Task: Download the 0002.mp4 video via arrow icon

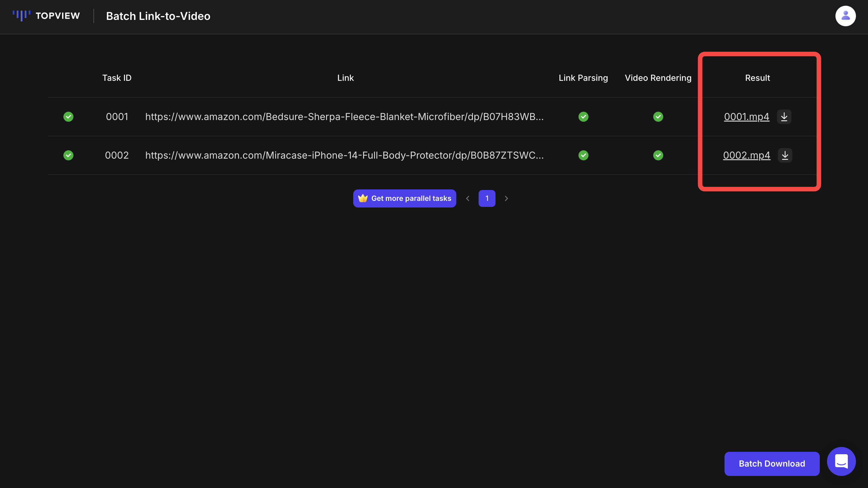Action: click(785, 155)
